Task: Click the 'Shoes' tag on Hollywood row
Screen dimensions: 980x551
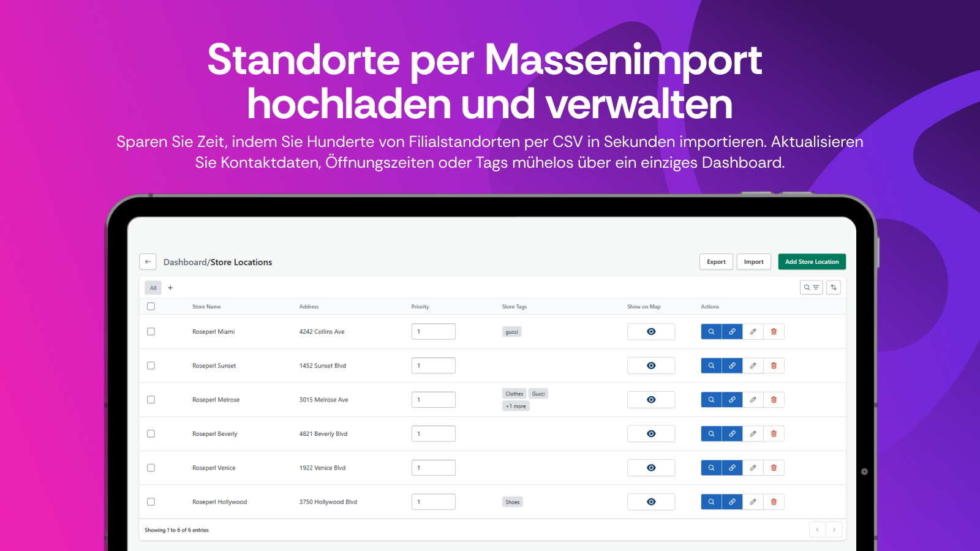Action: tap(513, 502)
